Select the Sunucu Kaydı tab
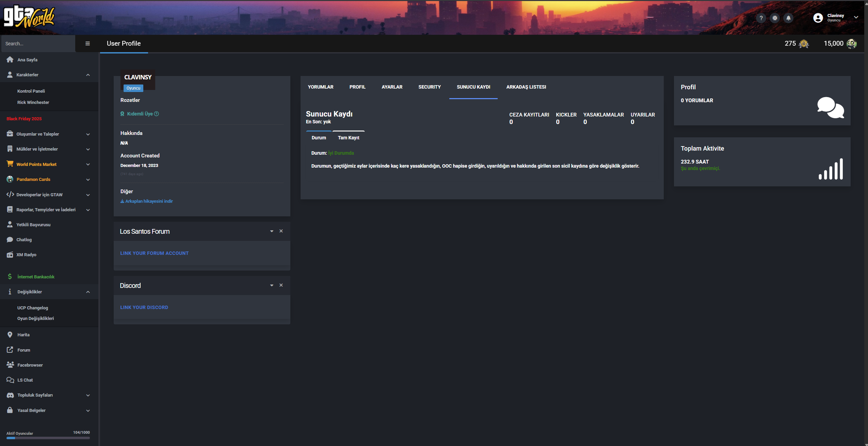868x446 pixels. click(473, 87)
